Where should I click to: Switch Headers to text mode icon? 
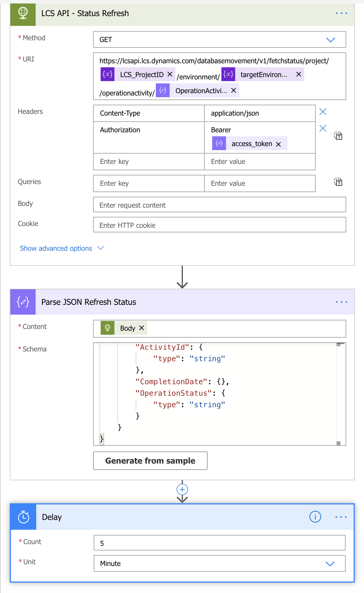click(338, 136)
